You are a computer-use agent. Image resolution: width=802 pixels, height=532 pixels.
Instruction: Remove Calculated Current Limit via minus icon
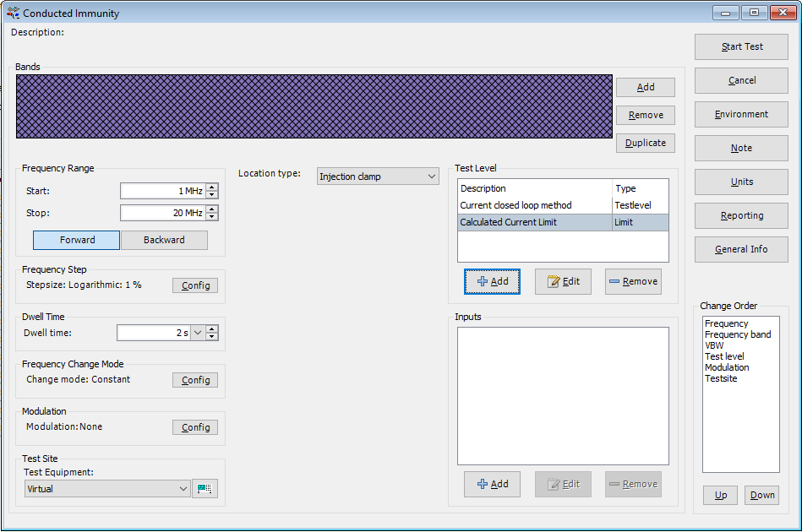[633, 281]
